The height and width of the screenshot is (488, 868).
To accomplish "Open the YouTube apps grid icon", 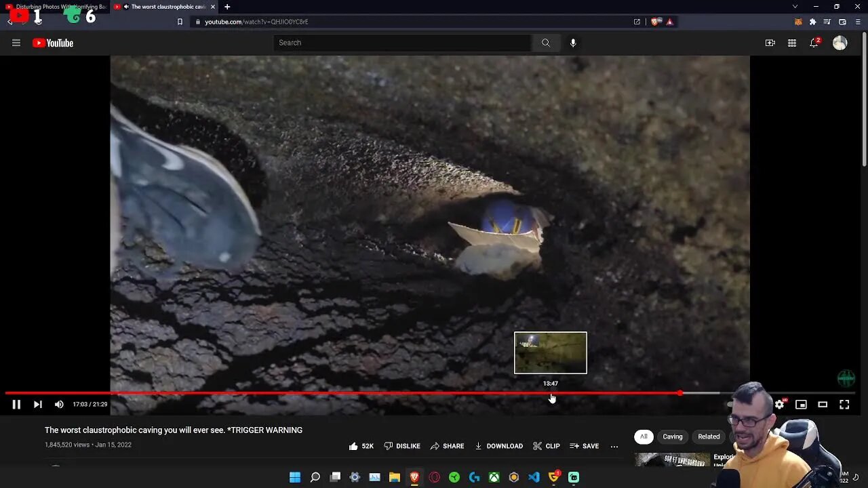I will coord(792,43).
